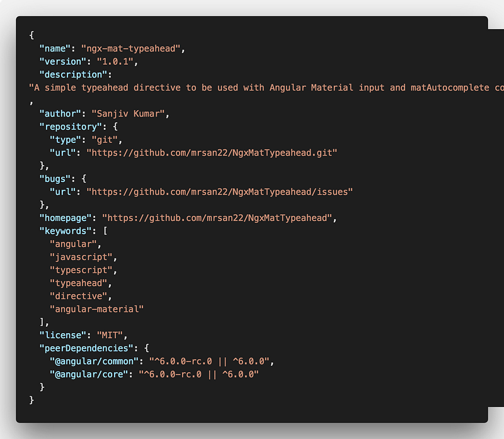Click the long description text line
Viewport: 504px width, 439px height.
point(265,88)
